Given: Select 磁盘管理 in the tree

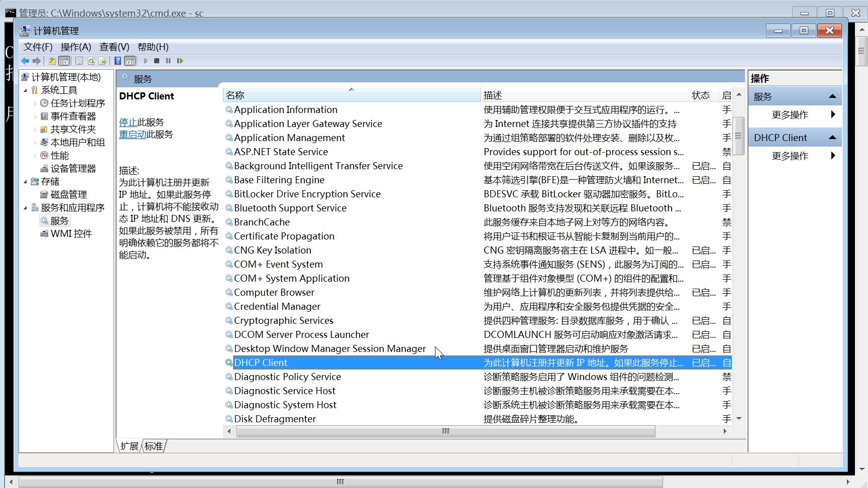Looking at the screenshot, I should [x=68, y=194].
